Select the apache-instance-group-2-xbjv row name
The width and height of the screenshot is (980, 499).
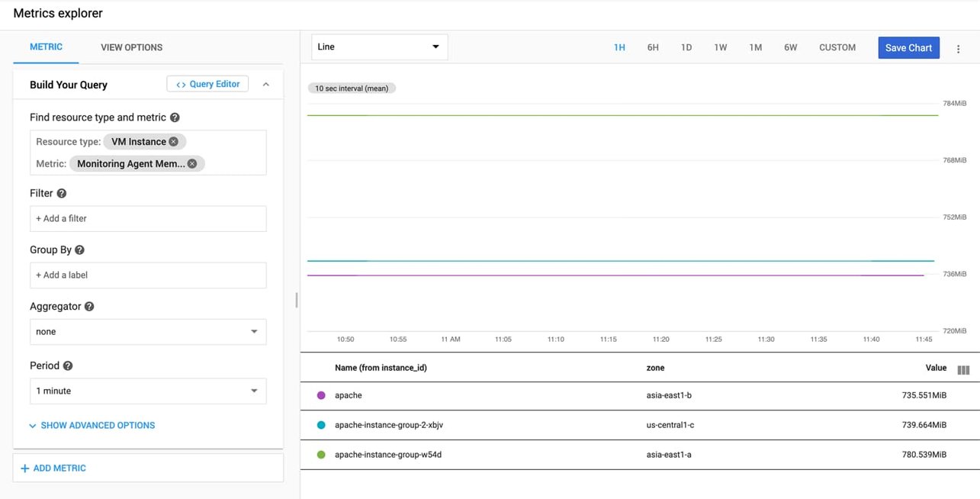pyautogui.click(x=389, y=425)
